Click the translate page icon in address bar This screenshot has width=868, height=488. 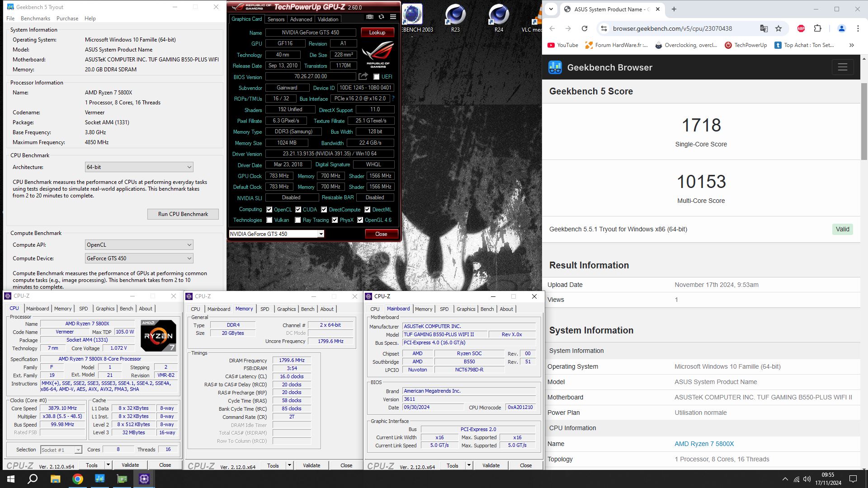coord(764,28)
